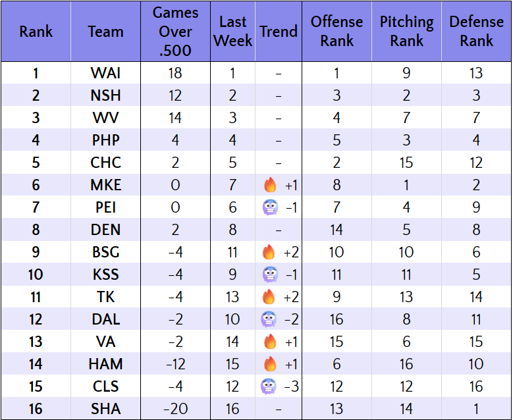Click the fire icon in VA row
Image resolution: width=513 pixels, height=420 pixels.
point(269,342)
